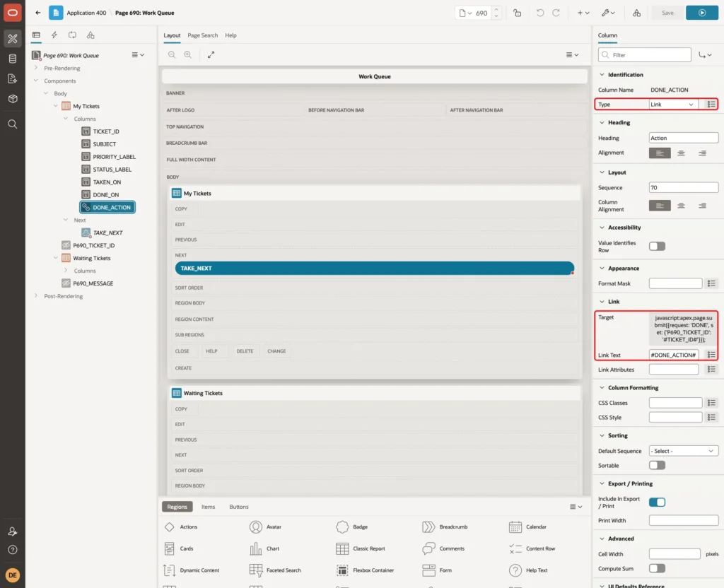The width and height of the screenshot is (724, 588).
Task: Set Heading Alignment to center
Action: 681,153
